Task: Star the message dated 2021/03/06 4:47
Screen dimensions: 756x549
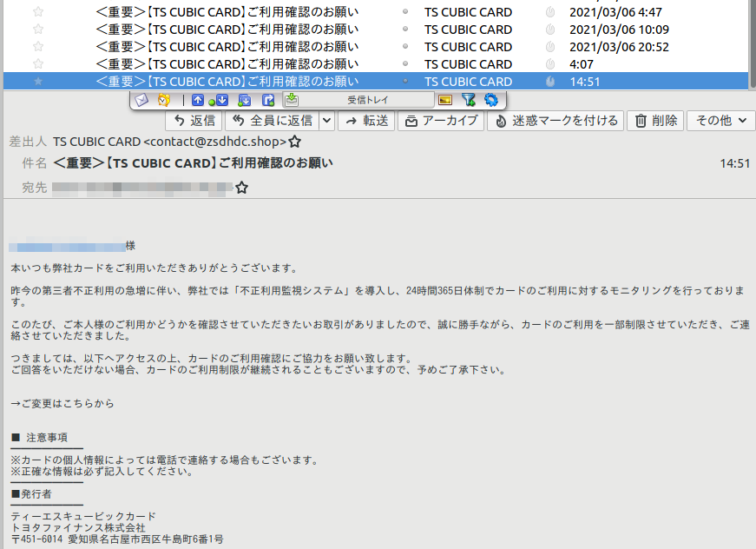Action: [38, 12]
